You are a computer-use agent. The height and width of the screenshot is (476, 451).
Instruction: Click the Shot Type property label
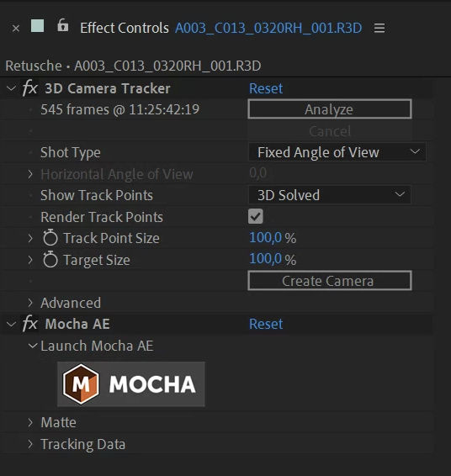(71, 152)
